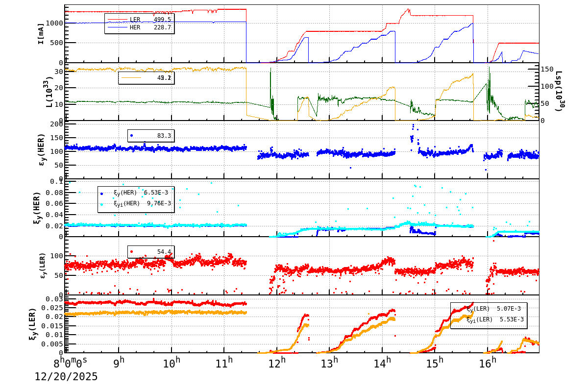Image resolution: width=588 pixels, height=391 pixels.
Task: Select the luminosity legend box with orange line
Action: pos(146,78)
